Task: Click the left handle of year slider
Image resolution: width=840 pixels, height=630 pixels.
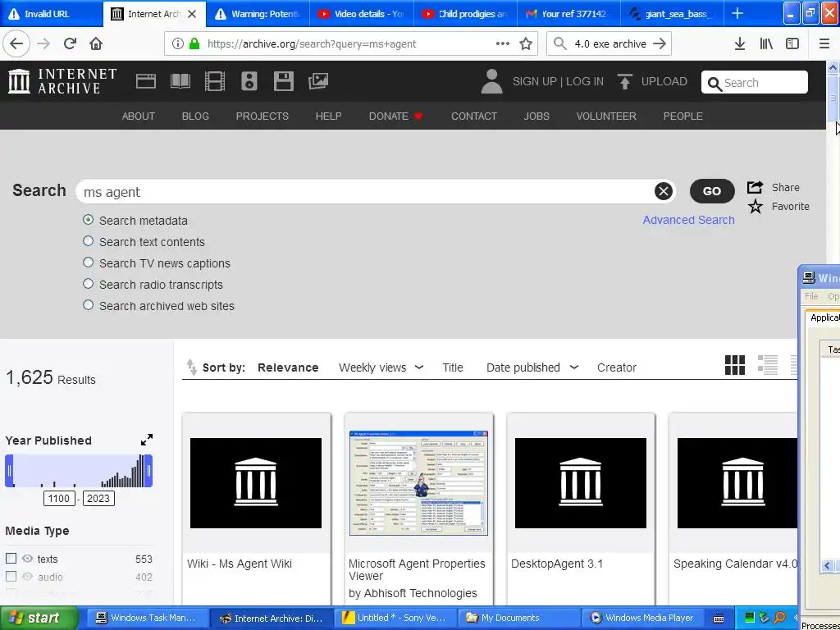Action: point(9,471)
